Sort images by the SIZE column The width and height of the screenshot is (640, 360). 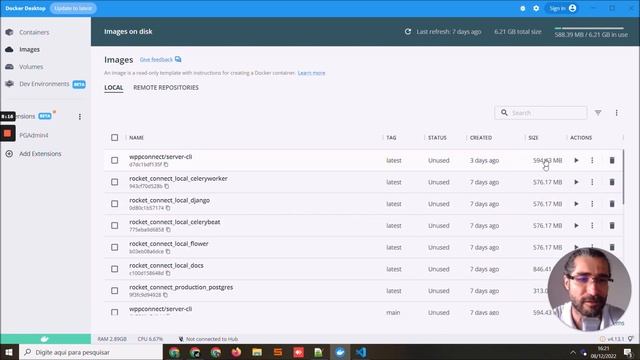pyautogui.click(x=533, y=138)
